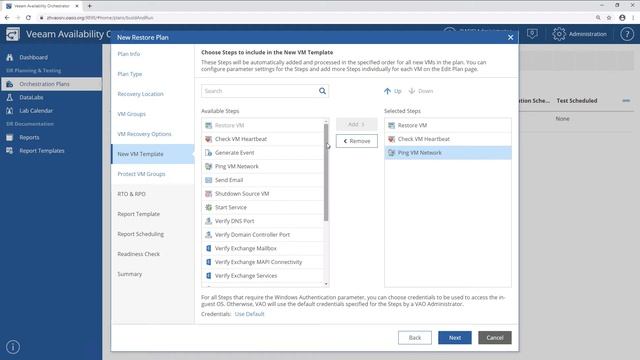The width and height of the screenshot is (640, 360).
Task: Select Restore VM in Selected Steps
Action: coord(448,125)
